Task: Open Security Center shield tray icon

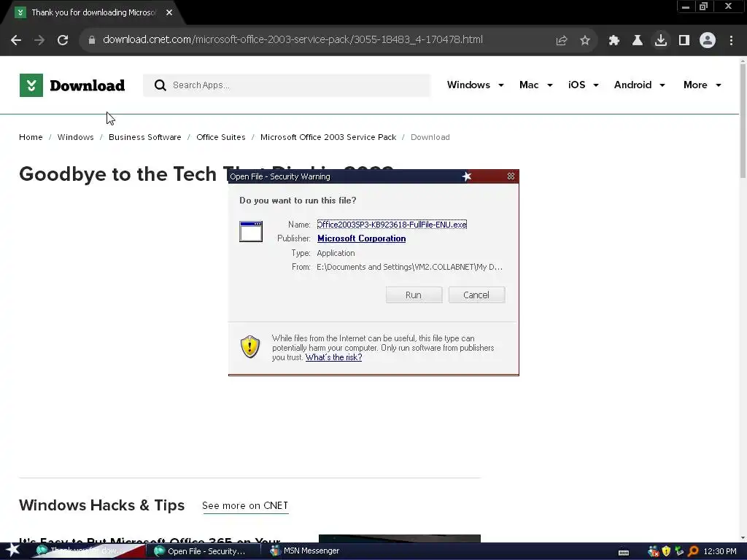Action: pos(666,551)
